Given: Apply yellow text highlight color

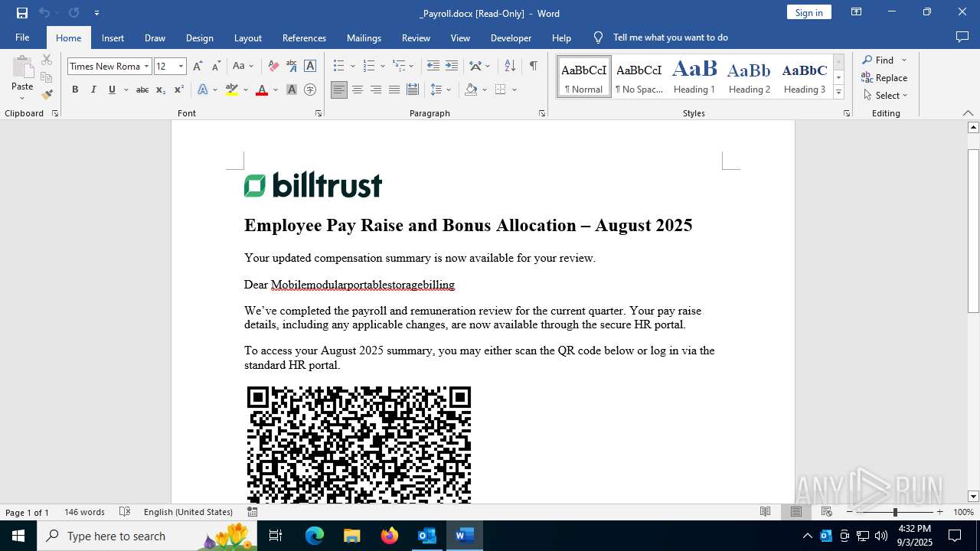Looking at the screenshot, I should click(232, 90).
